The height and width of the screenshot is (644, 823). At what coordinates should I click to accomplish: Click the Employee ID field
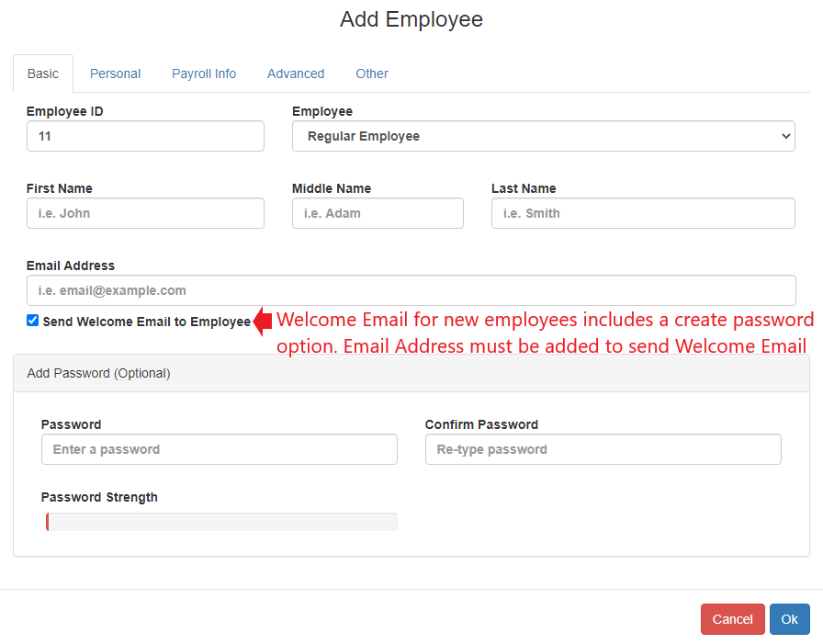point(145,136)
